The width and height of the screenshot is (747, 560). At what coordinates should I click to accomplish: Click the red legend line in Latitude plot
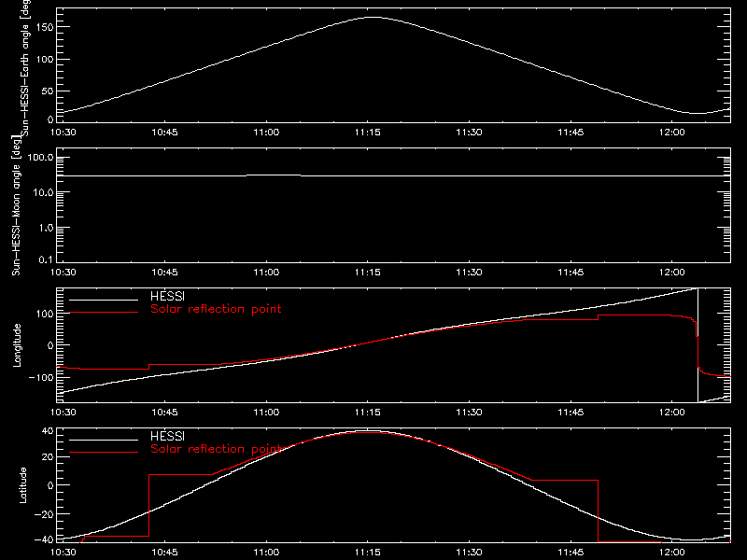pos(104,453)
